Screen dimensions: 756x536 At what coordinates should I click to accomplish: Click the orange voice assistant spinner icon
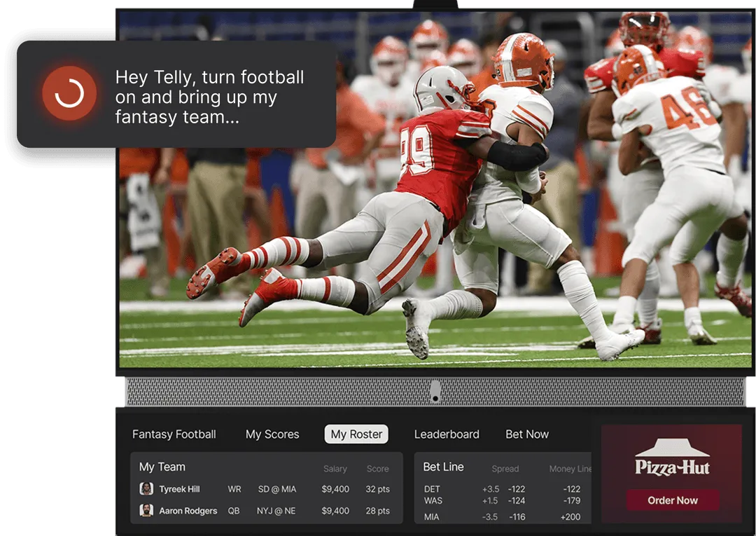click(69, 93)
